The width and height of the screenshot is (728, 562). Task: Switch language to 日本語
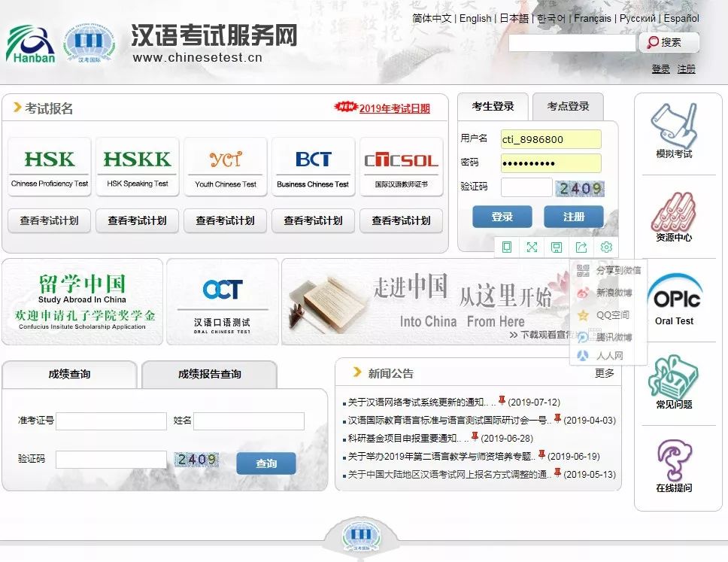pyautogui.click(x=514, y=19)
